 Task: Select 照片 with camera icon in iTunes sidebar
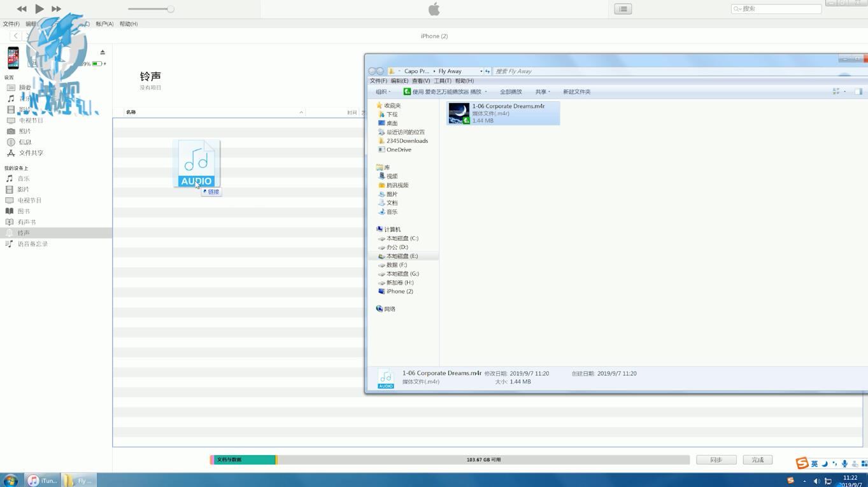24,131
